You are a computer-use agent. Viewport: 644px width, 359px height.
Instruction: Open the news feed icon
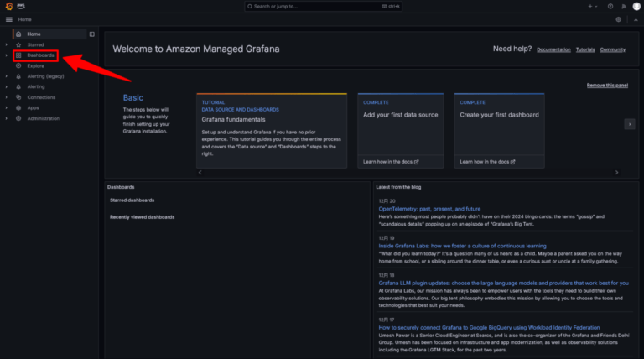pos(624,6)
